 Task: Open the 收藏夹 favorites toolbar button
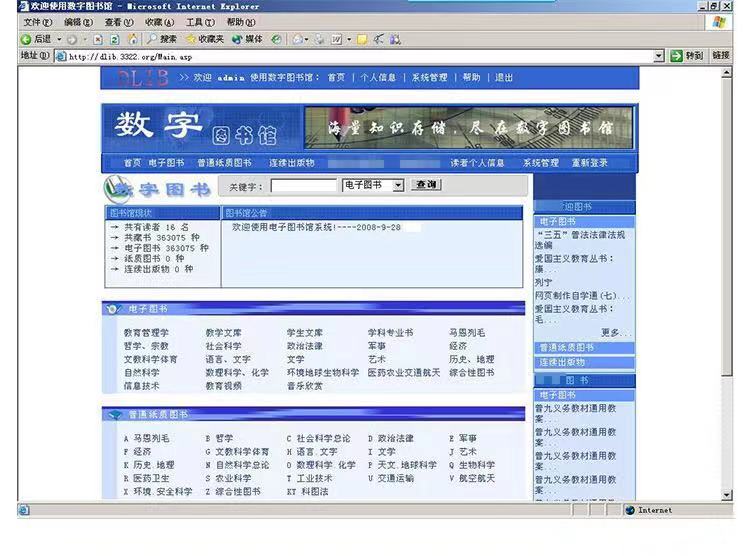tap(205, 39)
